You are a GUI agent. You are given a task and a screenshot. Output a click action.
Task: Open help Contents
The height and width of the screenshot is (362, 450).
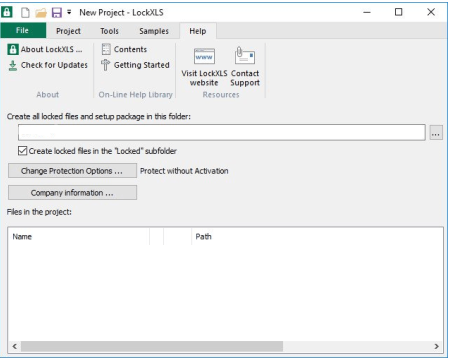124,49
